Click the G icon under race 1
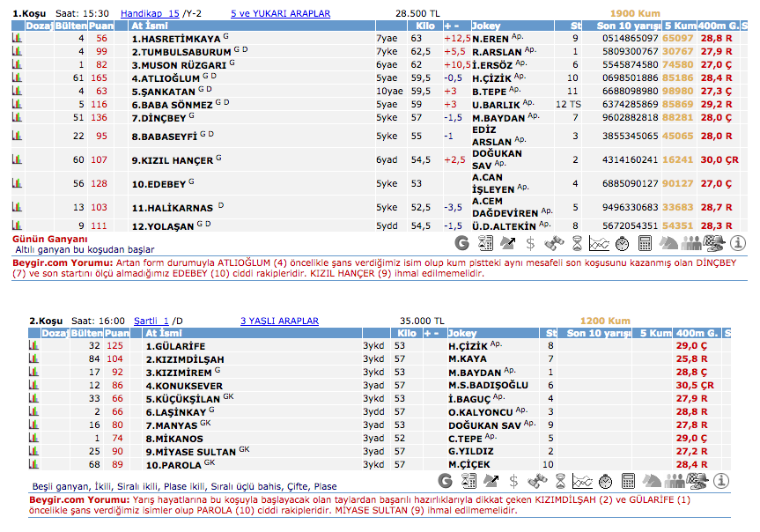This screenshot has height=532, width=760. click(x=461, y=243)
